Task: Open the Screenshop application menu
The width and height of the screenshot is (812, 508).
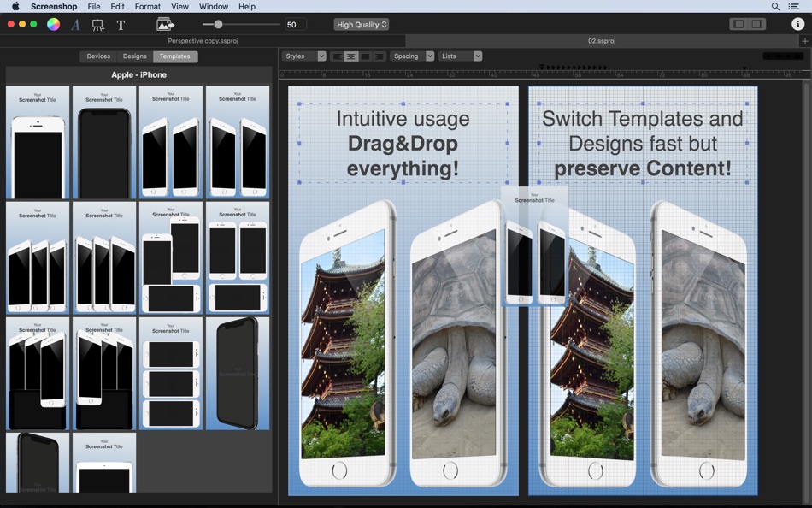Action: point(54,6)
